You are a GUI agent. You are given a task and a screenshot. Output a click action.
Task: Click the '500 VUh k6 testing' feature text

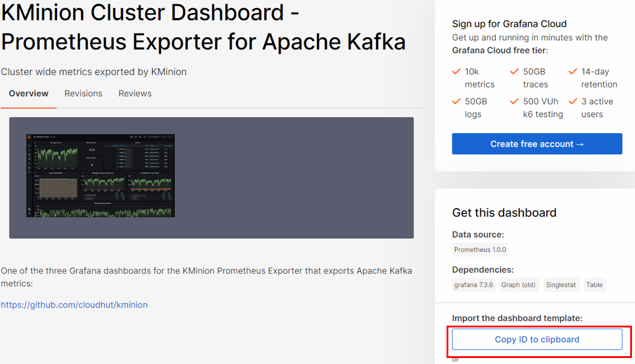coord(543,108)
